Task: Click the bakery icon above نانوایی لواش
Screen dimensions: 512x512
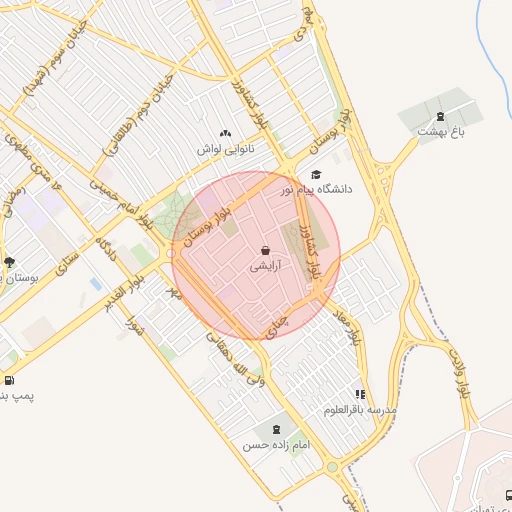Action: point(225,134)
